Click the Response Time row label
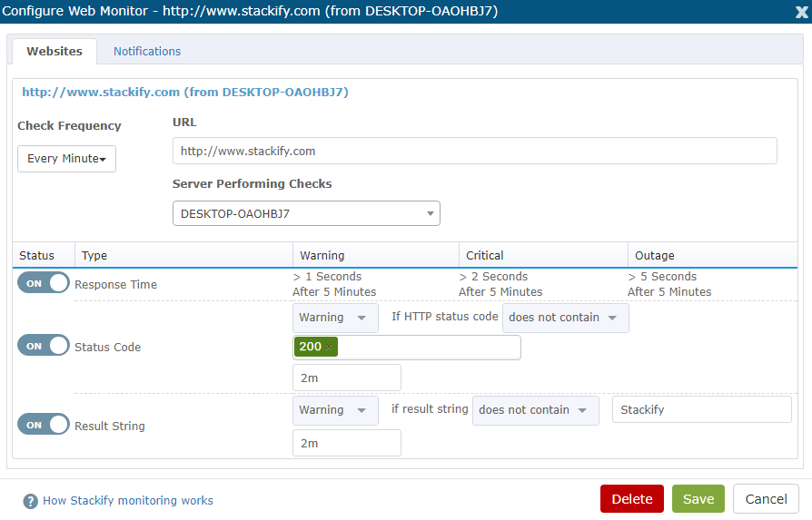The image size is (812, 520). click(x=115, y=285)
